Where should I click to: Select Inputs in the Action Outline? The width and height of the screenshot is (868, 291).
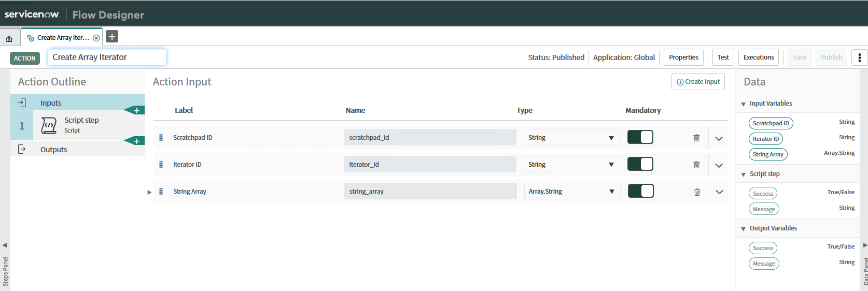click(51, 103)
